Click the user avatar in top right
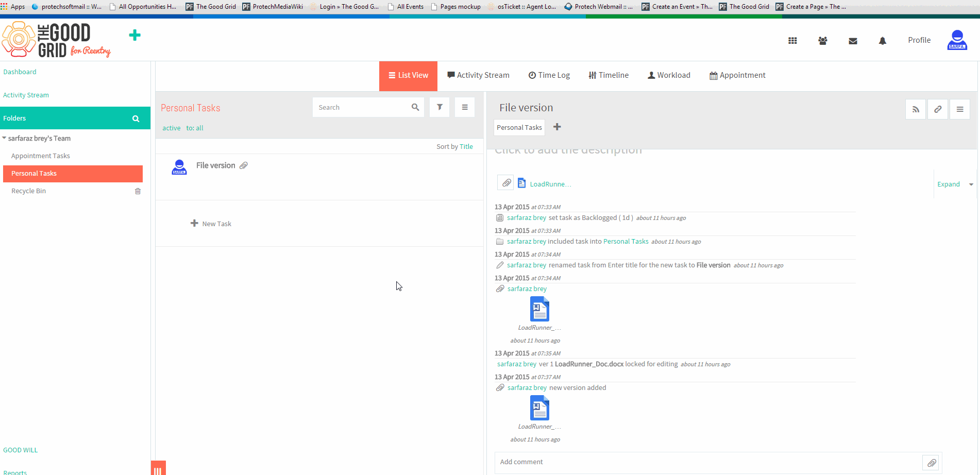This screenshot has height=475, width=980. (957, 40)
